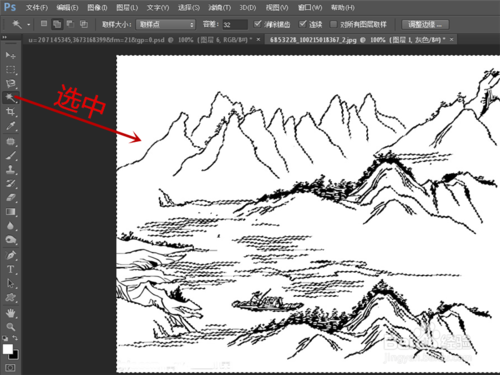This screenshot has width=500, height=375.
Task: Open the 3D(D) menu
Action: click(x=248, y=7)
